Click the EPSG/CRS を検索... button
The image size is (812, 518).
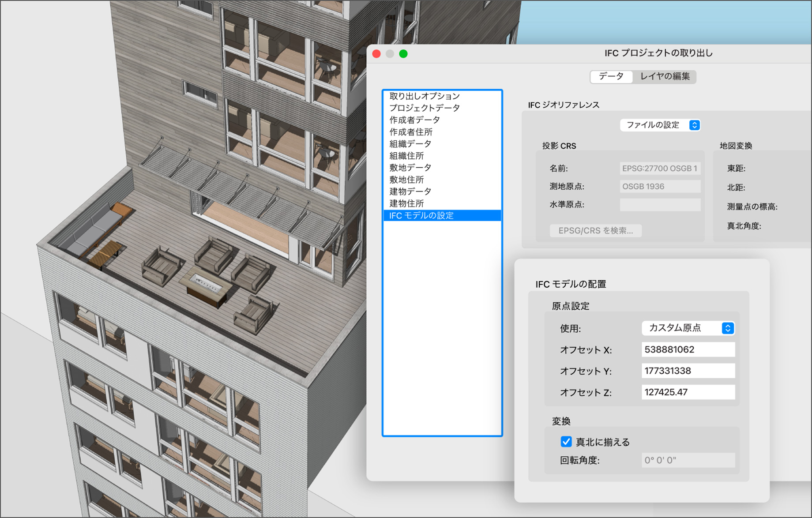595,230
